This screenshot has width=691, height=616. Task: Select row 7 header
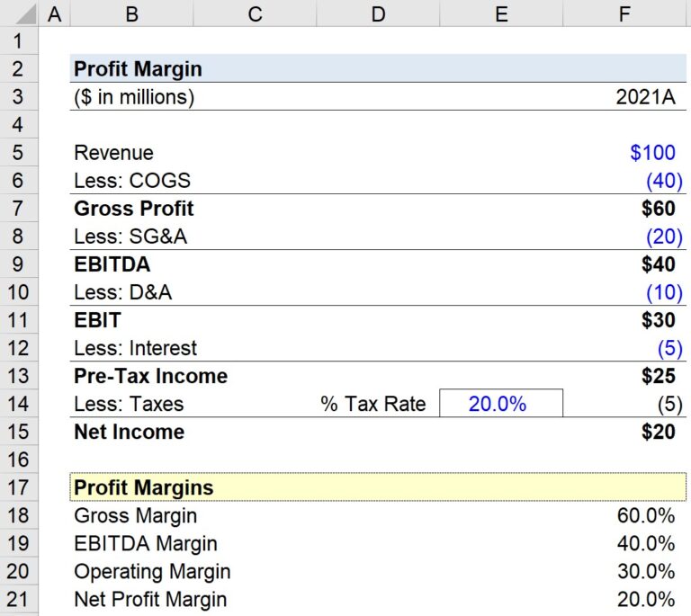(x=22, y=209)
